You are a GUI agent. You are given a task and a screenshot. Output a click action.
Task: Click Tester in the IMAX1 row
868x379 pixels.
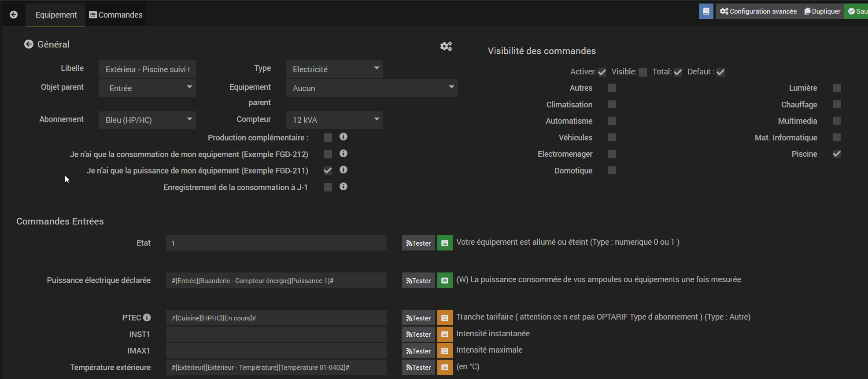[418, 351]
